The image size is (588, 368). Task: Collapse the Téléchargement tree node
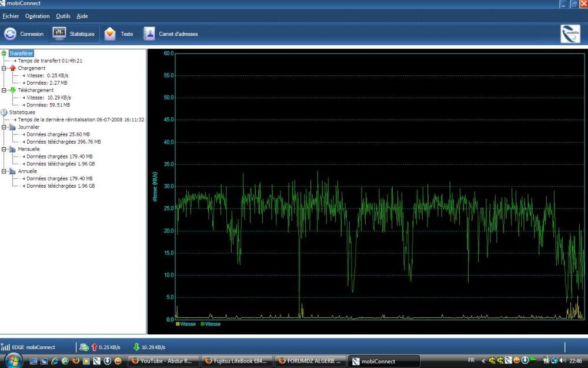click(4, 90)
